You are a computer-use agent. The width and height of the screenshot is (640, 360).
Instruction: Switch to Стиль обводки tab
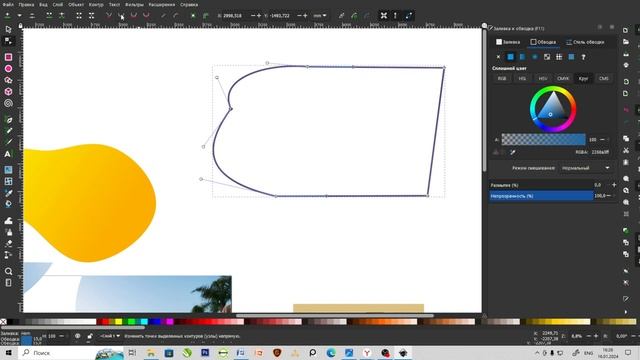click(585, 42)
